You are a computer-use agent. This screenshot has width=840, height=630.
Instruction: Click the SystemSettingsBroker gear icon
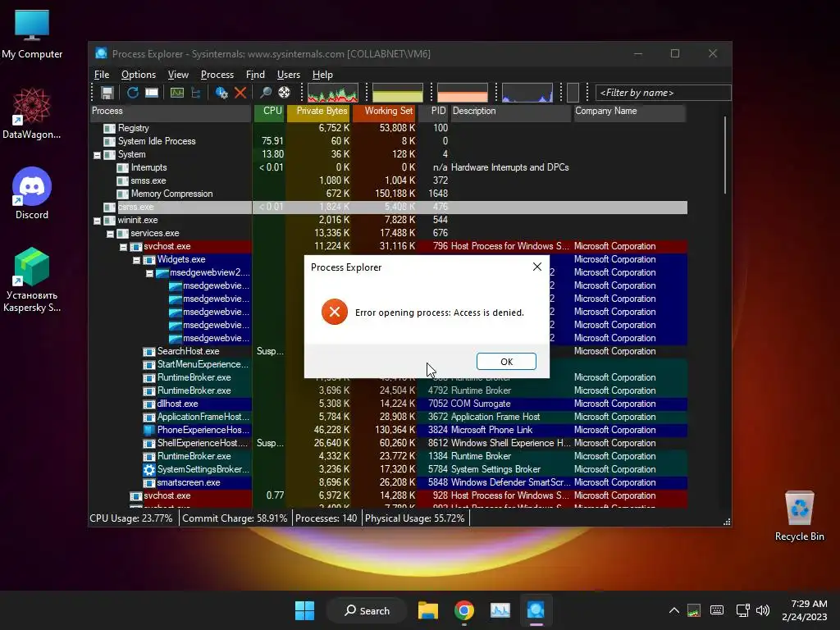149,470
